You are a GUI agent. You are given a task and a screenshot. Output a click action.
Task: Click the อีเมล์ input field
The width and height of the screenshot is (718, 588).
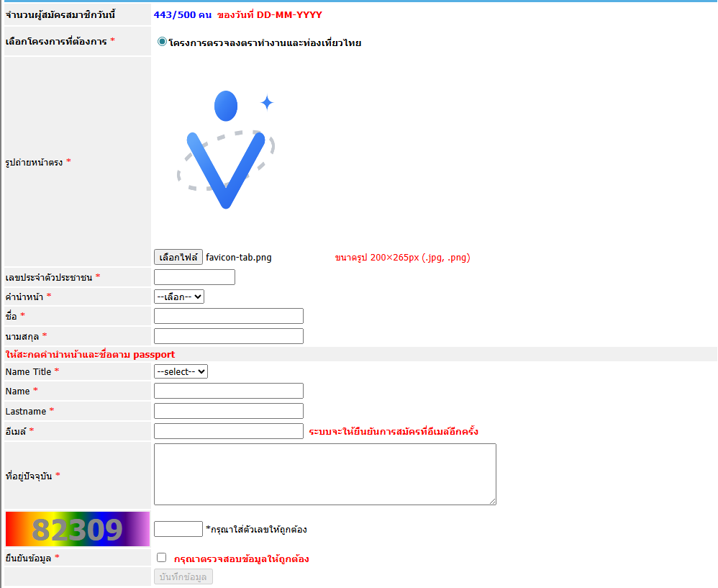(228, 431)
